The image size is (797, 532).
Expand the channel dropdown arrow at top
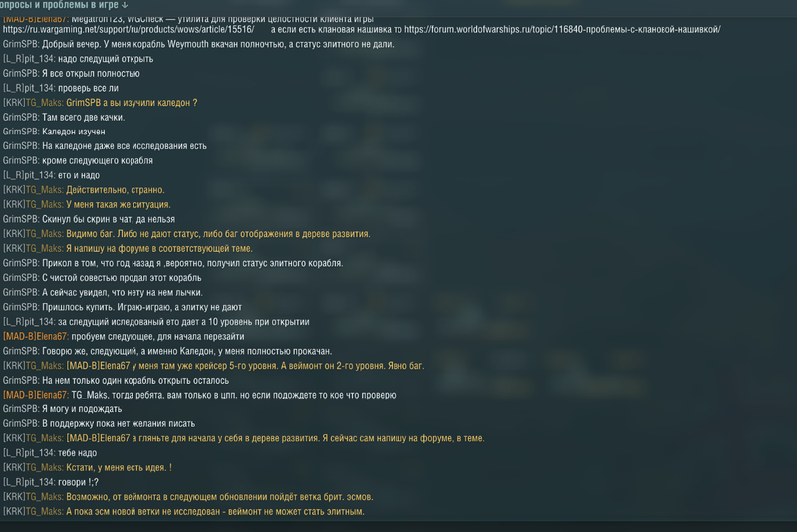(125, 5)
